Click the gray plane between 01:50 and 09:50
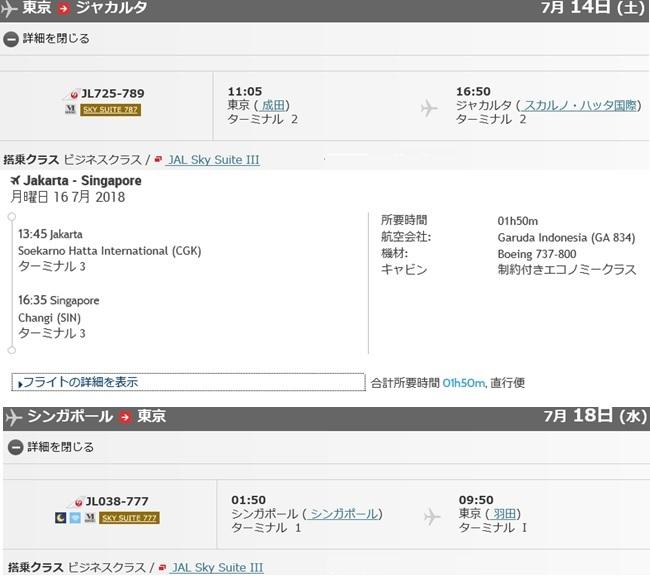Image resolution: width=650 pixels, height=576 pixels. (432, 517)
